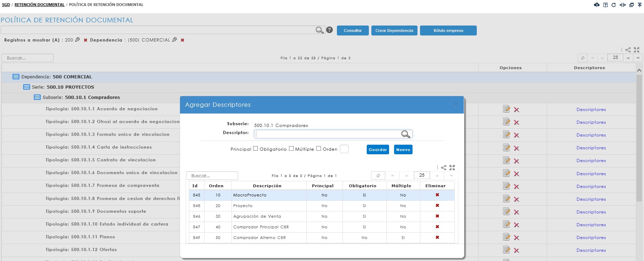Select the Comprador Principal CBR description cell
644x261 pixels.
pyautogui.click(x=269, y=227)
